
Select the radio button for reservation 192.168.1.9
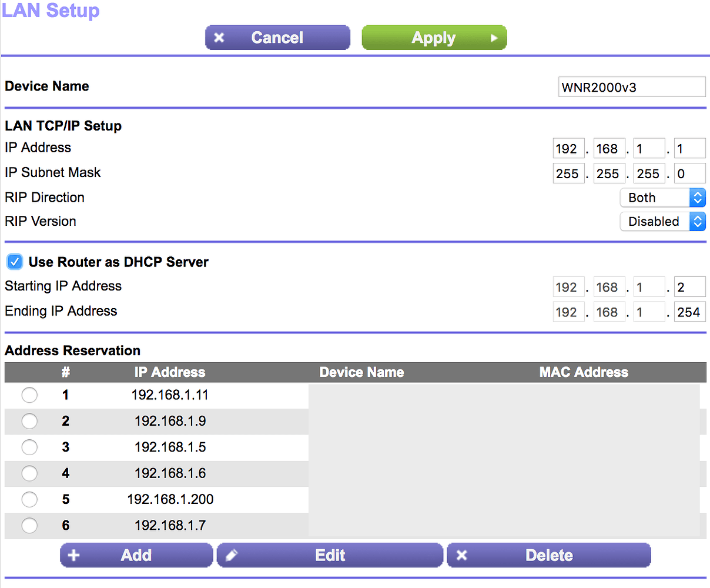tap(29, 421)
